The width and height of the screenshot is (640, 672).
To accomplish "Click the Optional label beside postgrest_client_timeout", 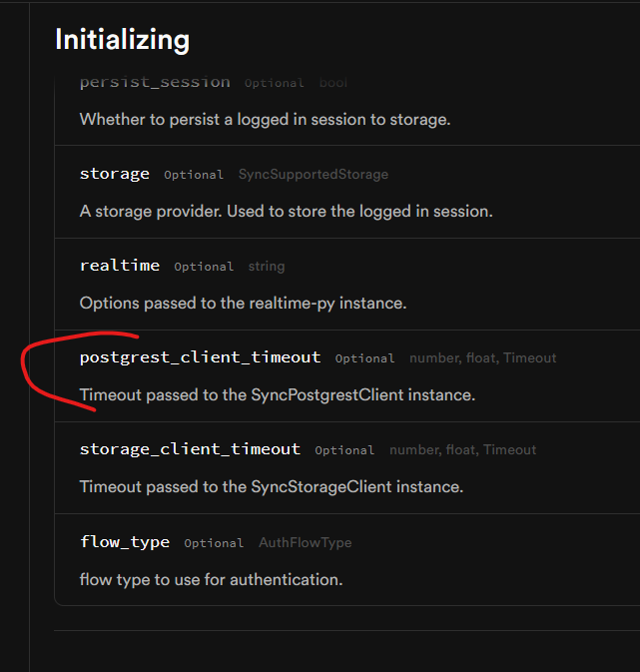I will tap(364, 358).
